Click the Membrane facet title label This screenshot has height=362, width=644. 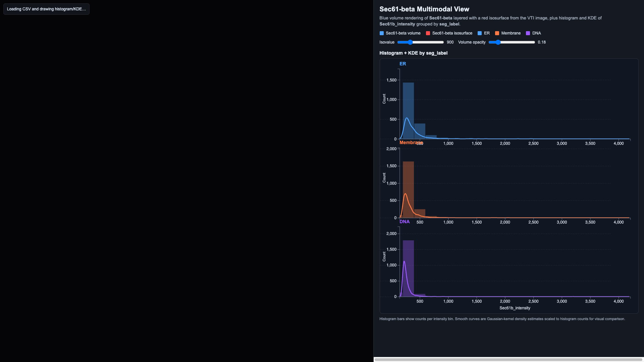pos(411,142)
